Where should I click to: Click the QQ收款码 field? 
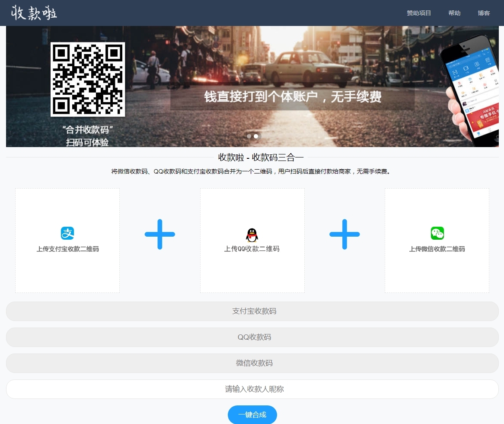point(252,337)
